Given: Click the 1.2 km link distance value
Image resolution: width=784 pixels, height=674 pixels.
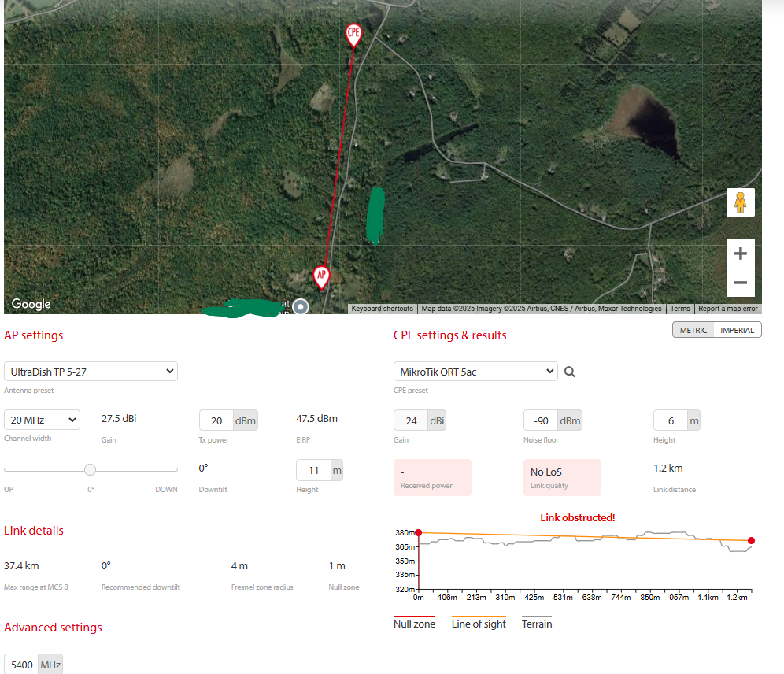Looking at the screenshot, I should pyautogui.click(x=668, y=468).
